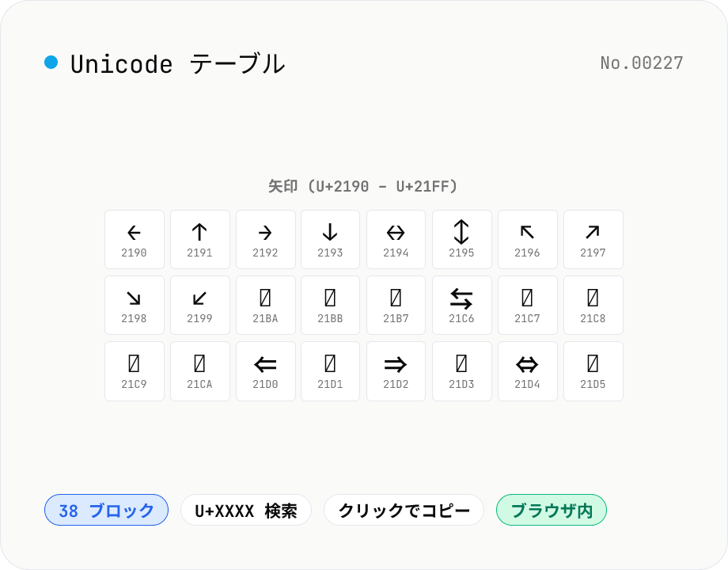Select the クリックでコピー chip
The width and height of the screenshot is (728, 570).
pos(404,510)
